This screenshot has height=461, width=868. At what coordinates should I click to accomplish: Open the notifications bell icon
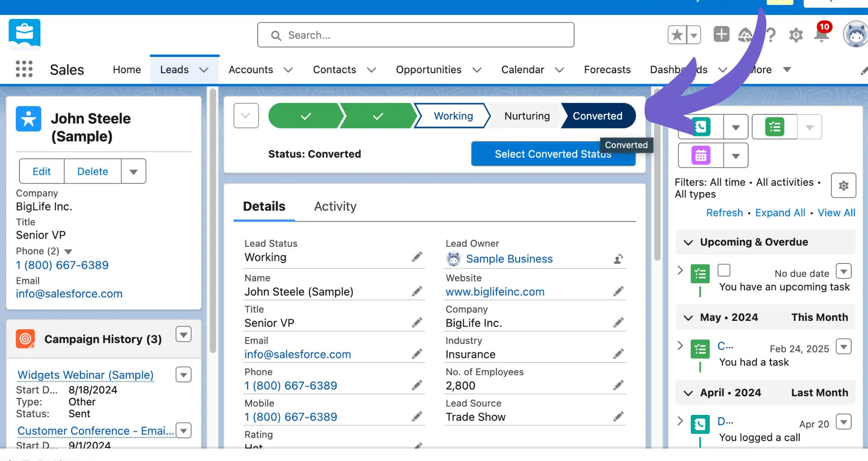coord(821,34)
